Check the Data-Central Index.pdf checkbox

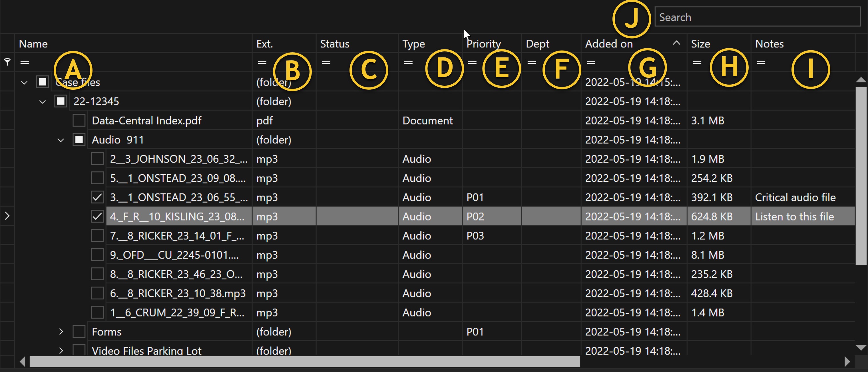79,120
